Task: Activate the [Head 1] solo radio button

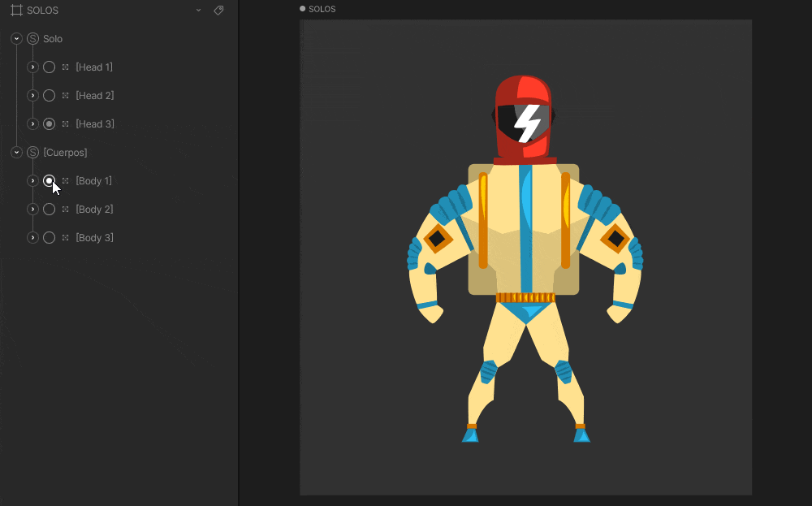Action: pos(50,67)
